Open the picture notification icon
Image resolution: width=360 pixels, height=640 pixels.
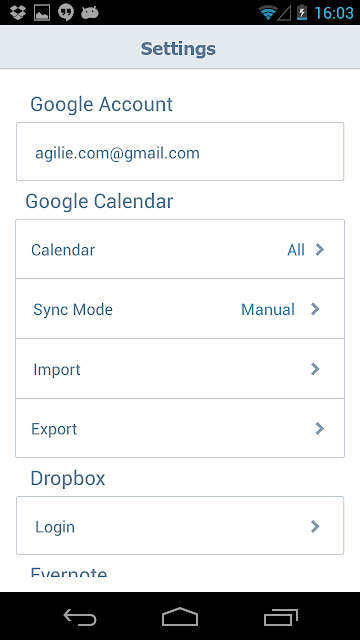(42, 13)
